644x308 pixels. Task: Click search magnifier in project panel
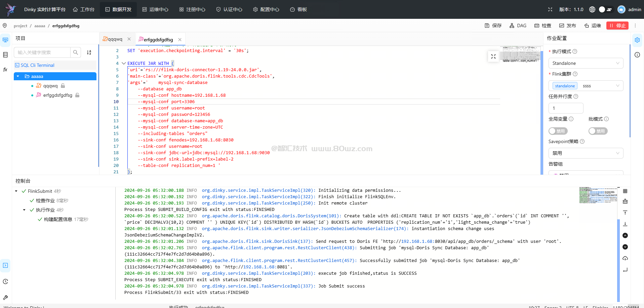[x=76, y=52]
